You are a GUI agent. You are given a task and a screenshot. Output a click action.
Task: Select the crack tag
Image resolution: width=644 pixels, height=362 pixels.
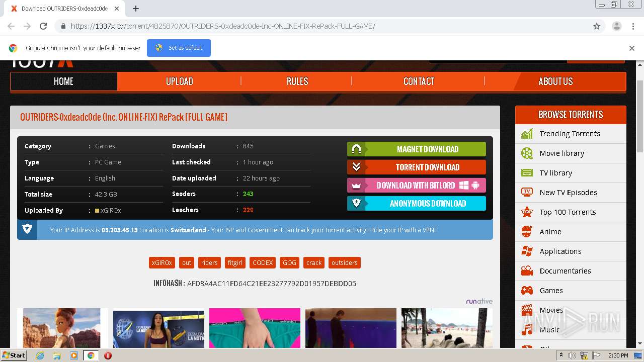pyautogui.click(x=314, y=263)
